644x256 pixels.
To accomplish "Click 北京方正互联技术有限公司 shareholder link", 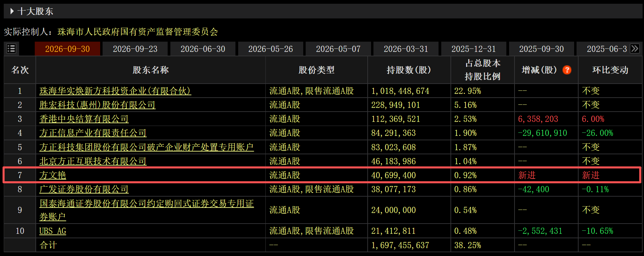I will pos(93,161).
